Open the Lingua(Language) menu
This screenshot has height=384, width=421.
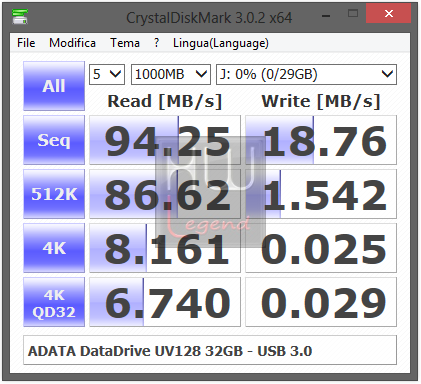(x=221, y=43)
